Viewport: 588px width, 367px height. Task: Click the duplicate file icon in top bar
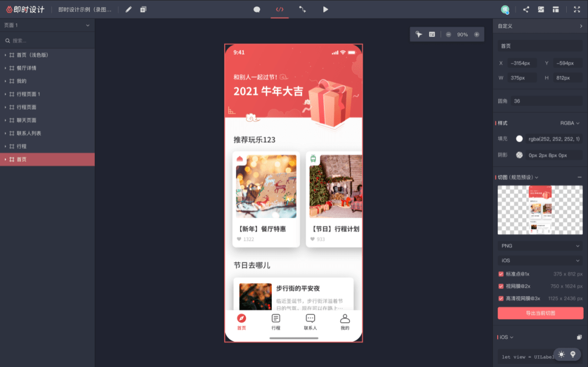143,9
